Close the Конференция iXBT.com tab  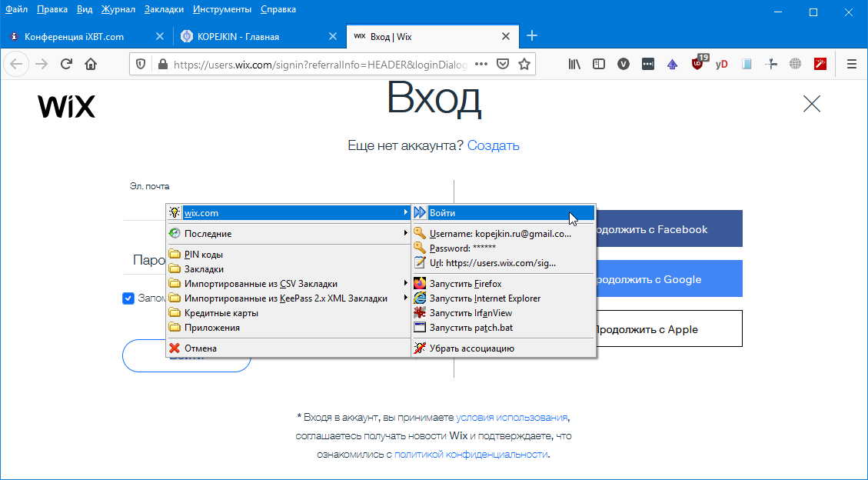pos(160,37)
